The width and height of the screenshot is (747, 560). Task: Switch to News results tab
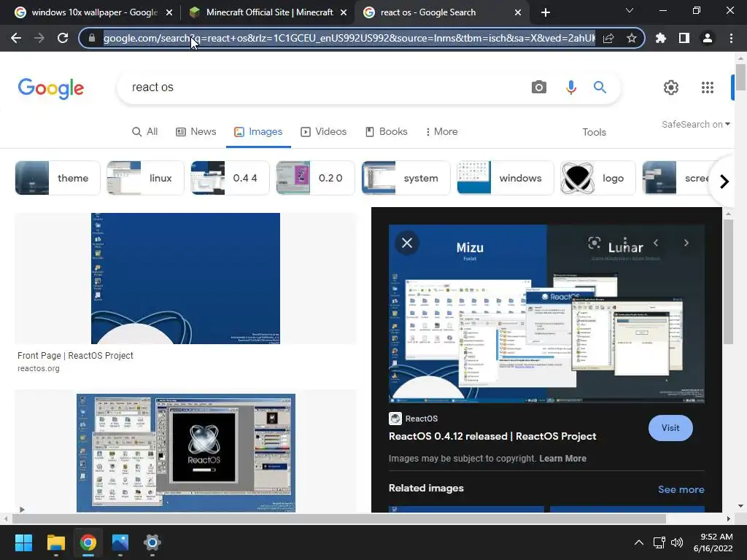point(196,132)
